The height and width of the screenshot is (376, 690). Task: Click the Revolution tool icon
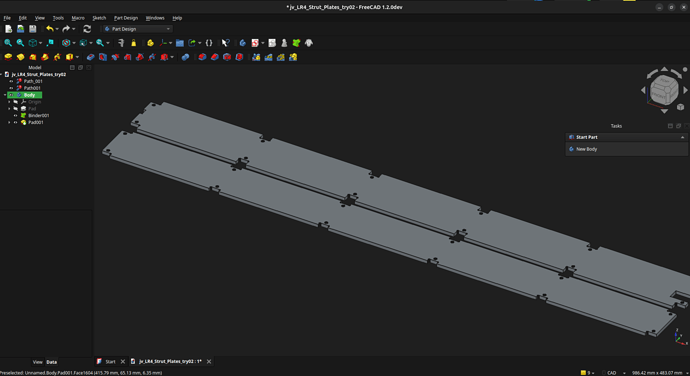tap(20, 57)
